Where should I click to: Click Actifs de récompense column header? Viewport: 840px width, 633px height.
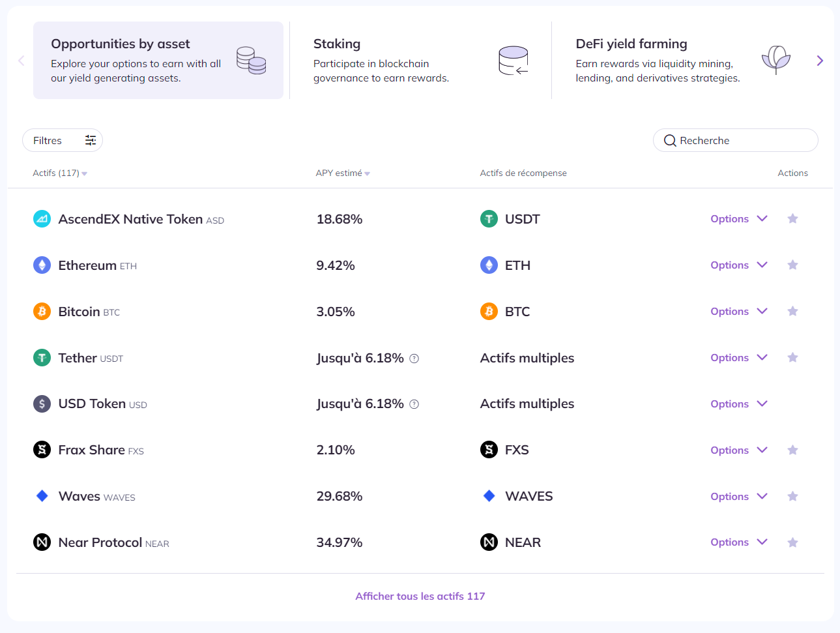click(x=523, y=173)
